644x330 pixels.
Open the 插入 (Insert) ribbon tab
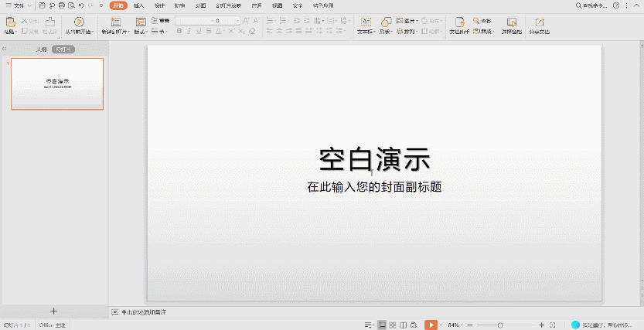139,5
